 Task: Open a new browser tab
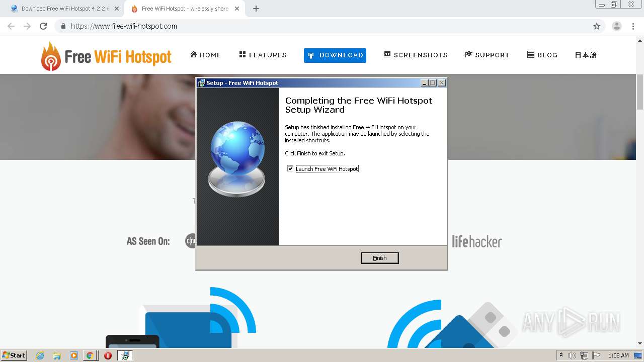click(x=256, y=9)
